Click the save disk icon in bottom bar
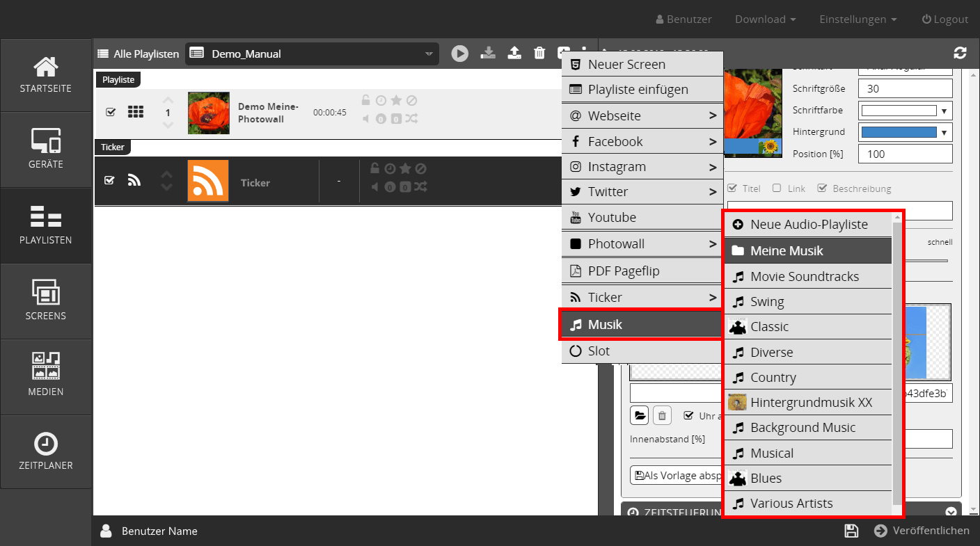Image resolution: width=980 pixels, height=546 pixels. 851,531
